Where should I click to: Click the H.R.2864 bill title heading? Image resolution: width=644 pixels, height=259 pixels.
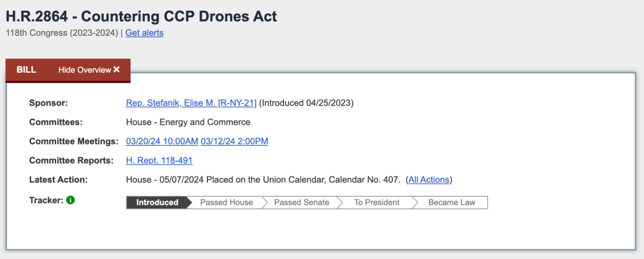pos(141,17)
